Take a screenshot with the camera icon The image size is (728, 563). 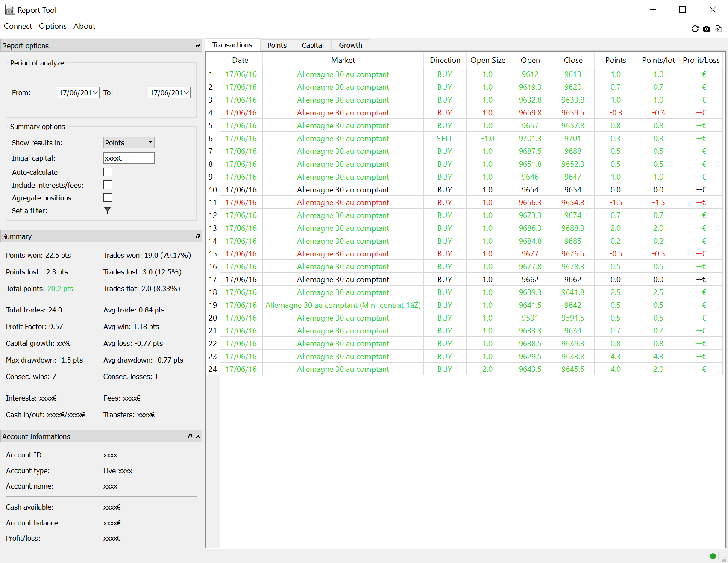(x=707, y=29)
